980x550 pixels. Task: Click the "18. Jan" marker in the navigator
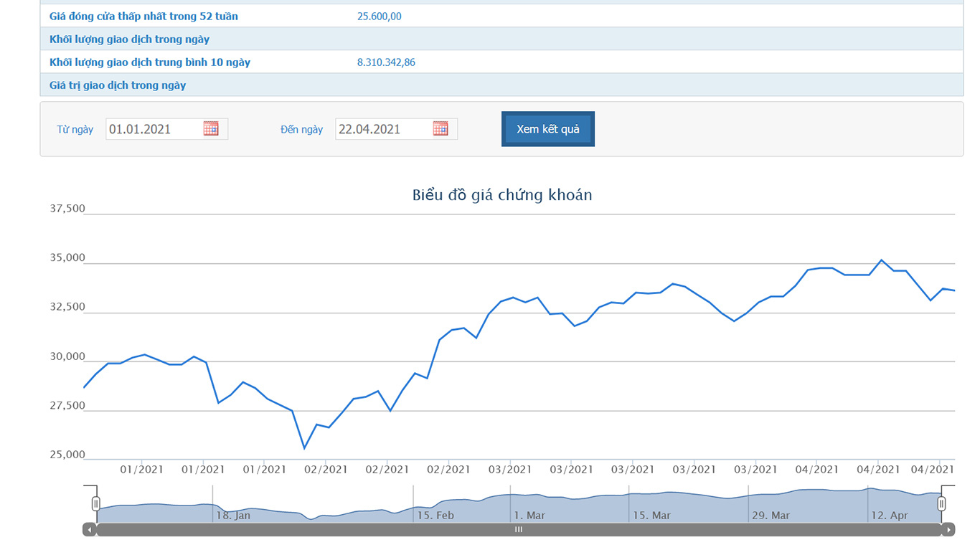click(x=233, y=515)
